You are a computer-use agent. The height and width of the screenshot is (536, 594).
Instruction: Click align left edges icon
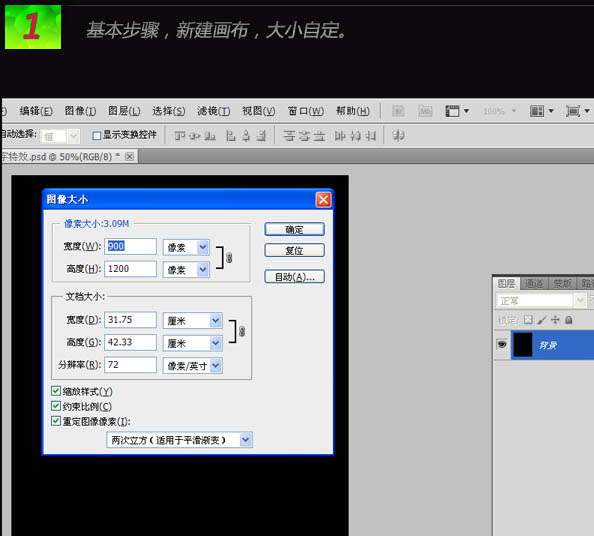pos(230,136)
